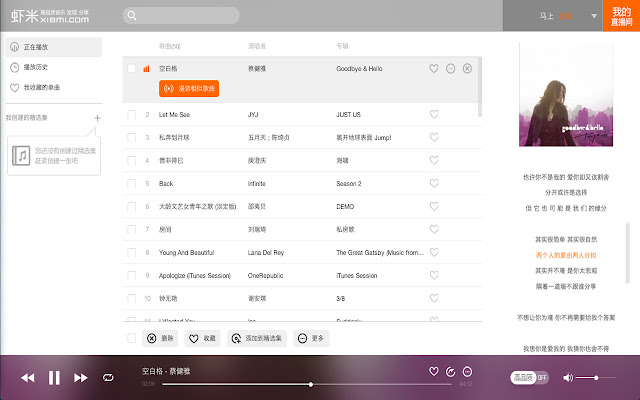Click the Xiami logo
Image resolution: width=640 pixels, height=400 pixels.
(x=50, y=16)
